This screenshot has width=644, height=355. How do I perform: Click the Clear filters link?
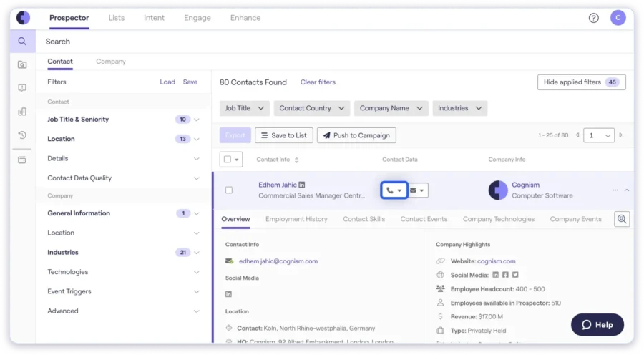point(318,82)
